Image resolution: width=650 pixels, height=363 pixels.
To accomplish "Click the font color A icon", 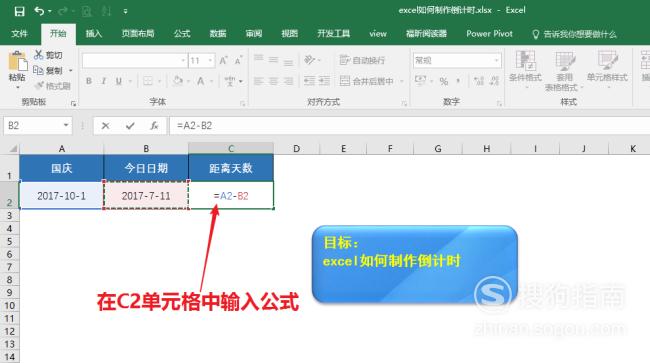I will (201, 81).
